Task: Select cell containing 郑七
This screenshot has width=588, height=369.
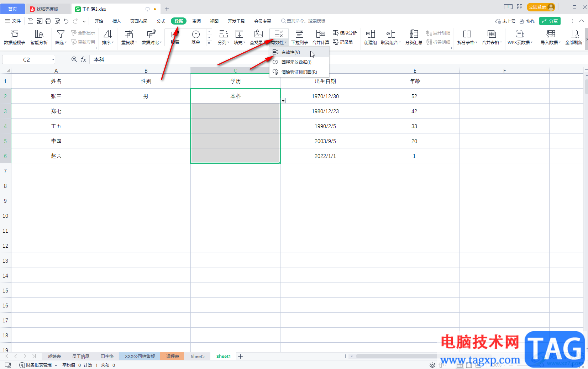Action: tap(56, 111)
